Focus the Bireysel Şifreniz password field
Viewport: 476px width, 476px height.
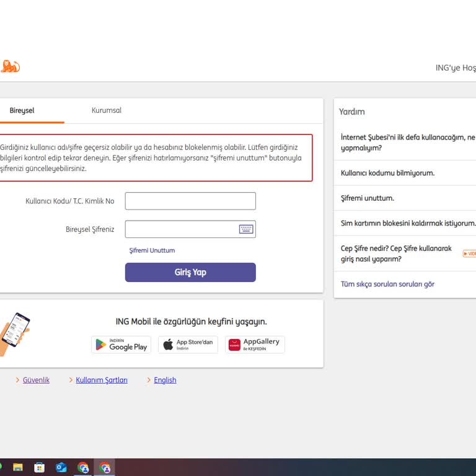click(190, 229)
